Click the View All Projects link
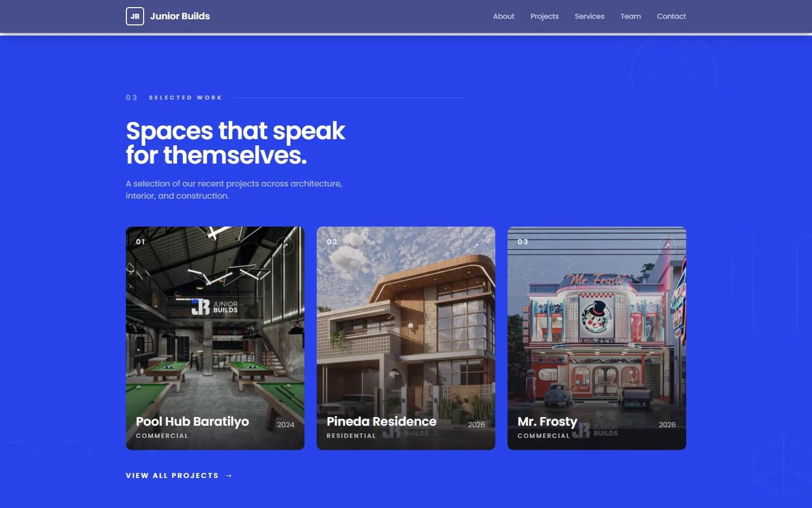This screenshot has height=508, width=812. point(179,475)
